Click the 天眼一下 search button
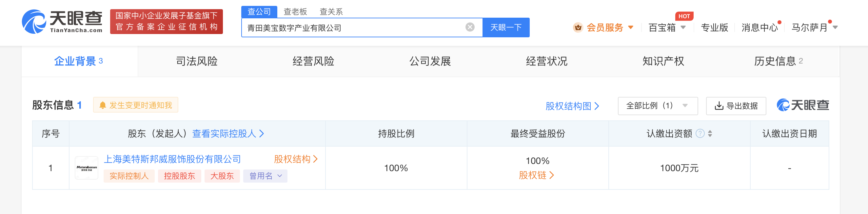 point(506,27)
